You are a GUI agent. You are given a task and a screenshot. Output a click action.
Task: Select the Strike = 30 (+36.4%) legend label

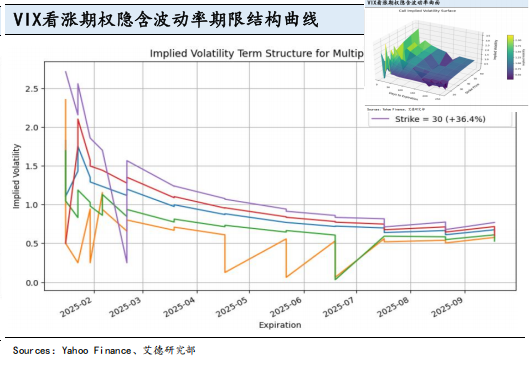(440, 119)
